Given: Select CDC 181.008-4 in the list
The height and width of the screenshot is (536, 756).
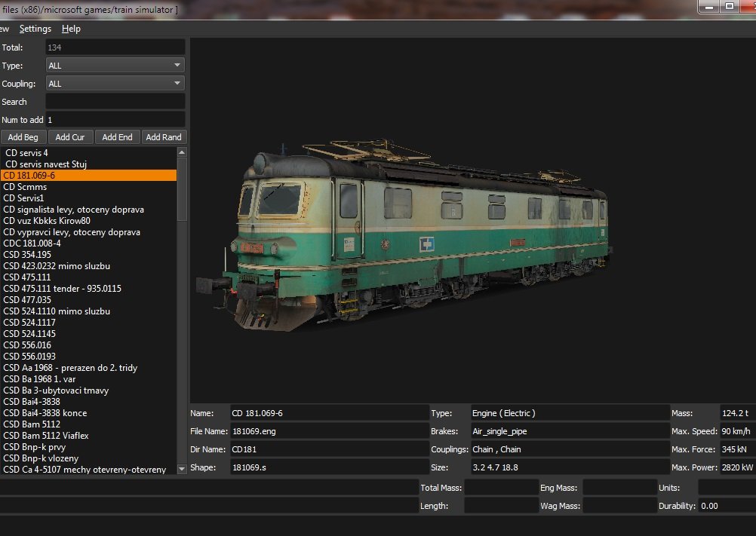Looking at the screenshot, I should [32, 243].
